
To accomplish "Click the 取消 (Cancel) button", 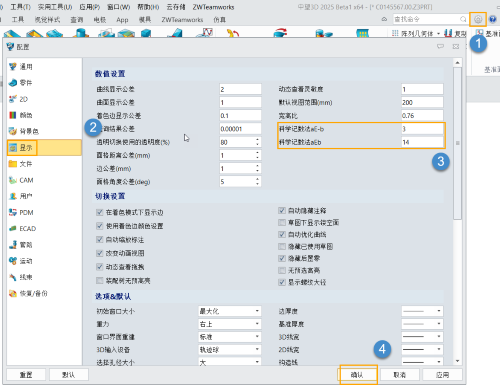I will tap(400, 375).
